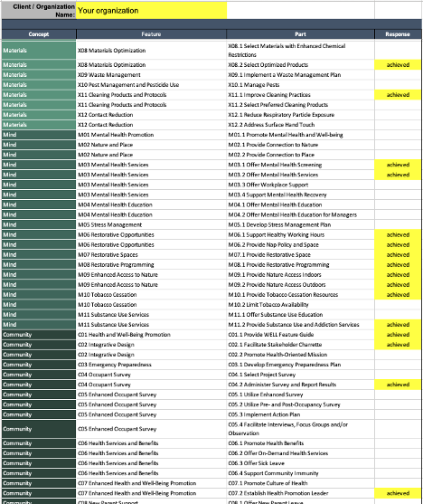Image resolution: width=423 pixels, height=504 pixels.
Task: Select cell 'M11.1 Offer Substance Use Education'
Action: coord(301,314)
